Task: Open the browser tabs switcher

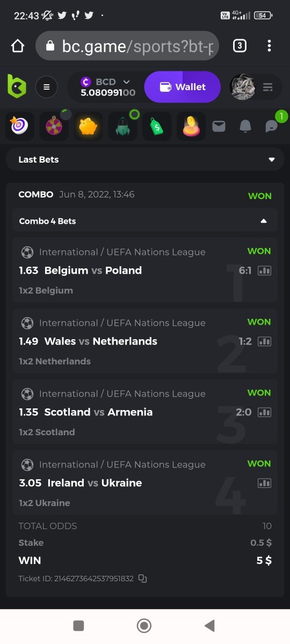Action: (x=240, y=46)
